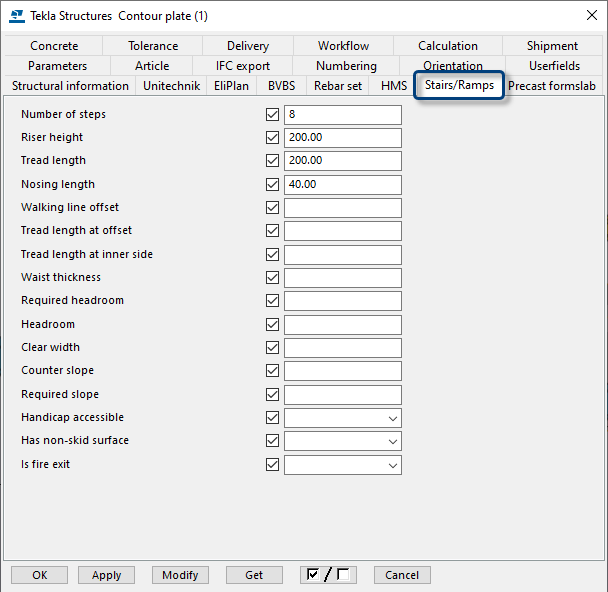Click the Tekla Structures title bar icon
The width and height of the screenshot is (608, 592).
(x=16, y=15)
